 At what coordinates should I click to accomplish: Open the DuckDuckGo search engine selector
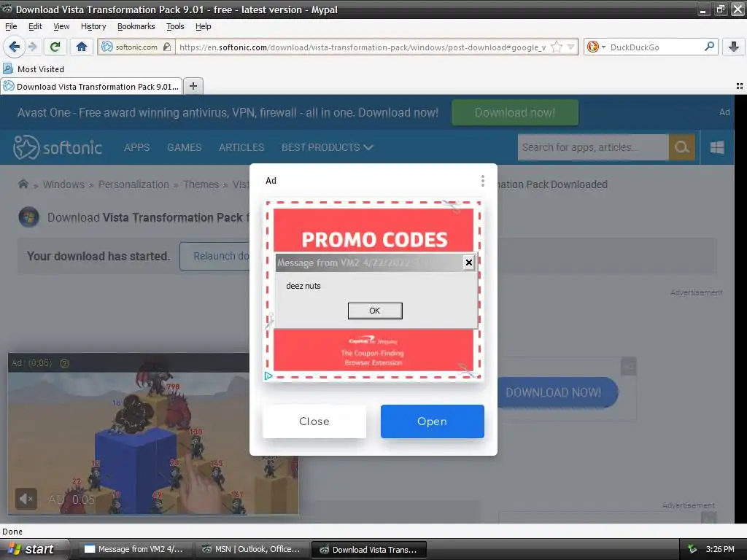[596, 47]
